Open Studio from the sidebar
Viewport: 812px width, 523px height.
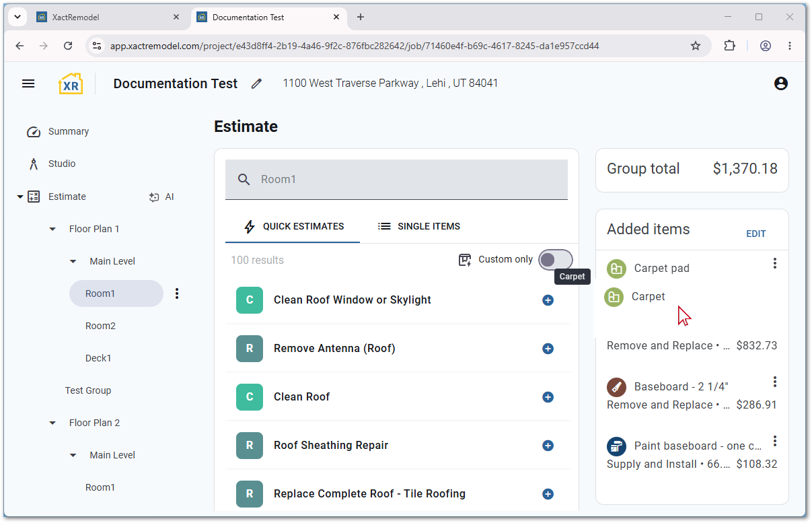[x=62, y=164]
